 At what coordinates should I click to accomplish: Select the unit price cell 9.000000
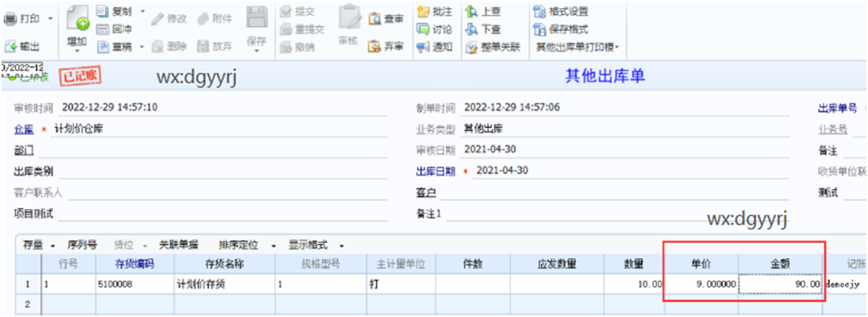point(701,284)
